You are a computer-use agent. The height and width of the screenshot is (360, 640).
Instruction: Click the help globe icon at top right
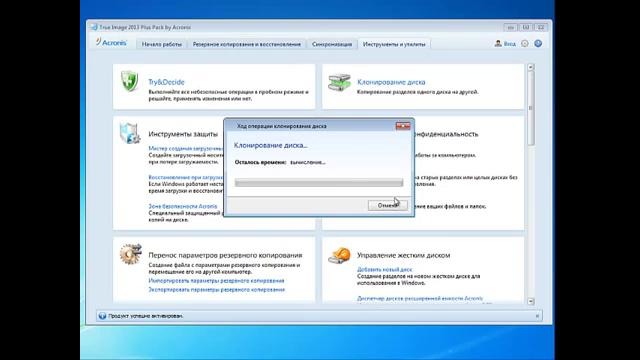click(538, 43)
